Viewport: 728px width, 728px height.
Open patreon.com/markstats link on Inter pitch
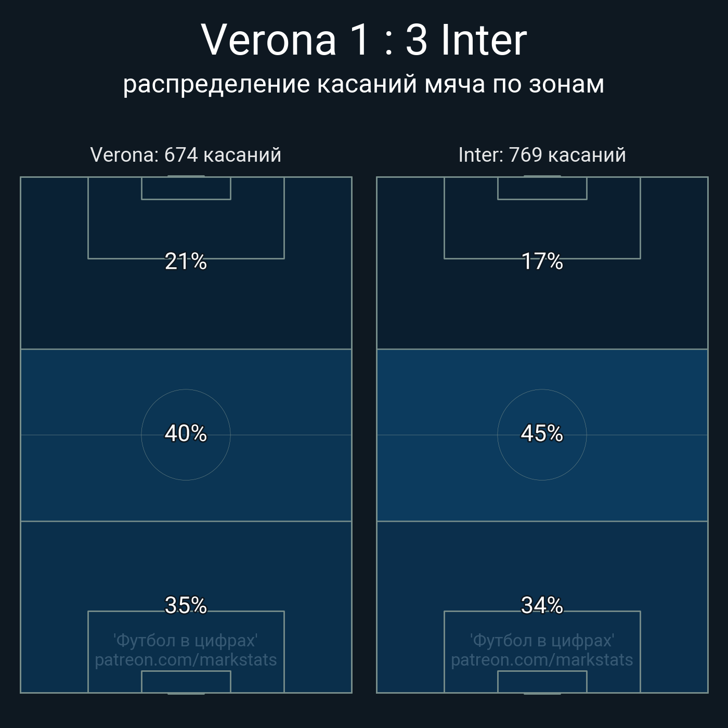point(542,660)
